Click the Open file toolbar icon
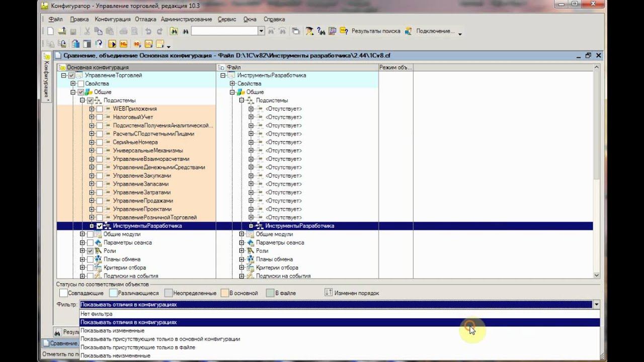 point(61,31)
